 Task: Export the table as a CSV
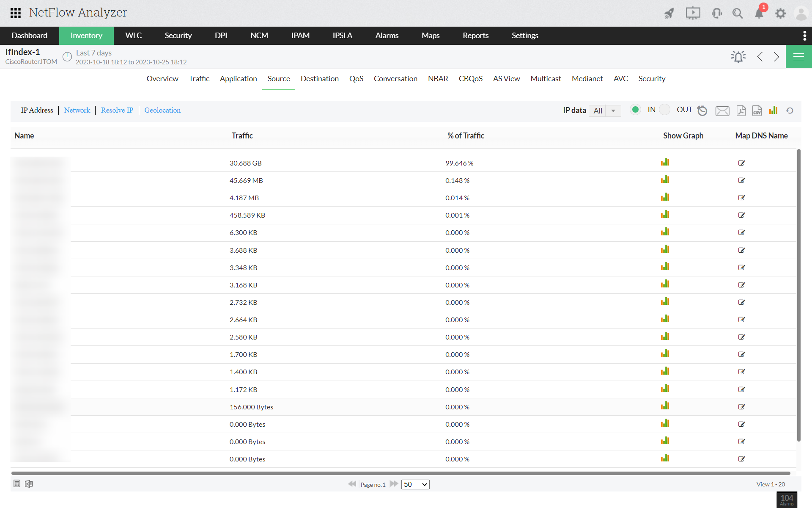tap(757, 110)
